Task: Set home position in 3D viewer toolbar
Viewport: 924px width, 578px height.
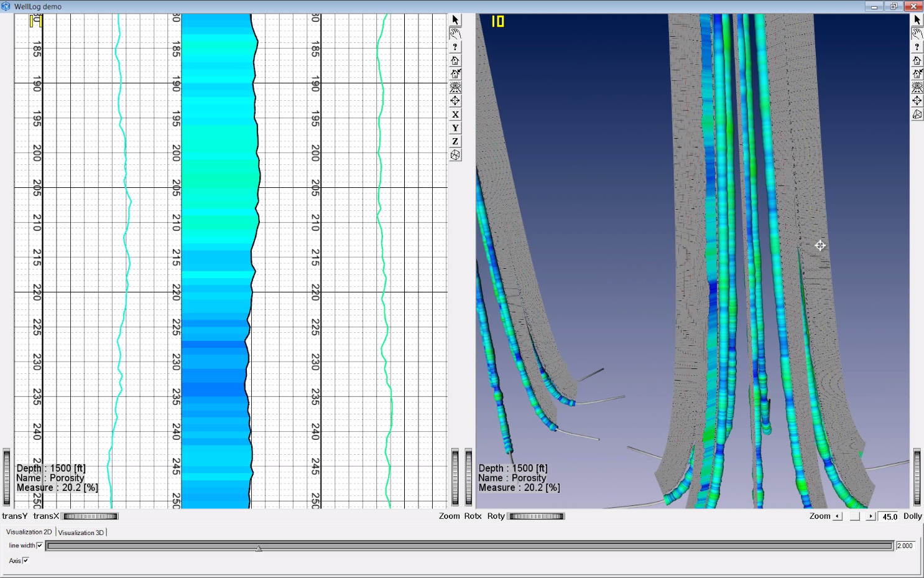Action: [917, 74]
